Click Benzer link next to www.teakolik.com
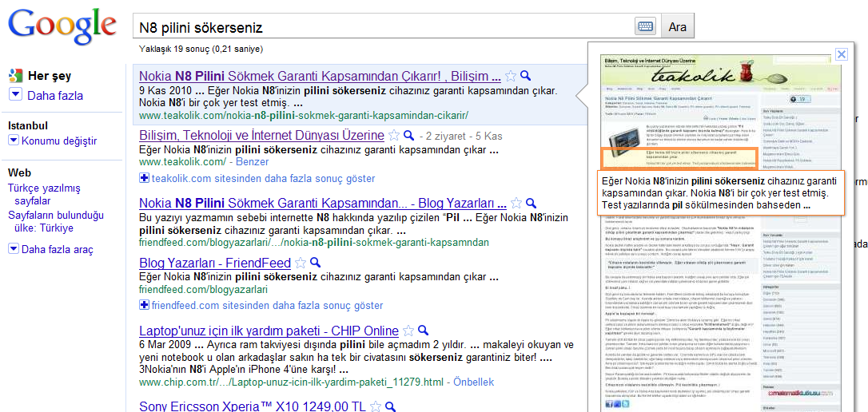This screenshot has height=412, width=868. [x=253, y=162]
